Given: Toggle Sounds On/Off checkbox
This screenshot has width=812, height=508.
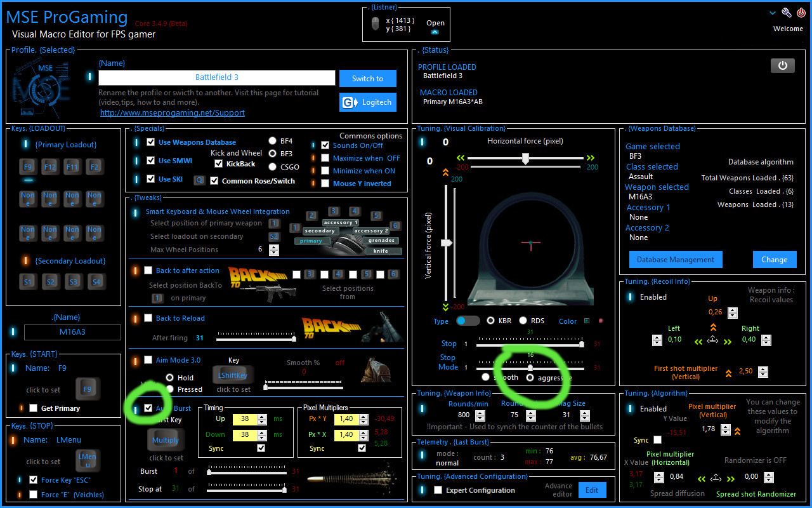Looking at the screenshot, I should click(x=325, y=145).
